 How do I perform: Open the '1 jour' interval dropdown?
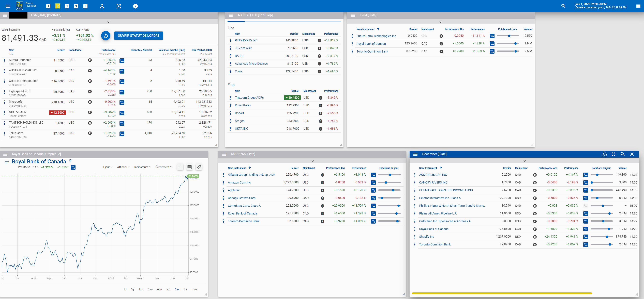pos(108,167)
